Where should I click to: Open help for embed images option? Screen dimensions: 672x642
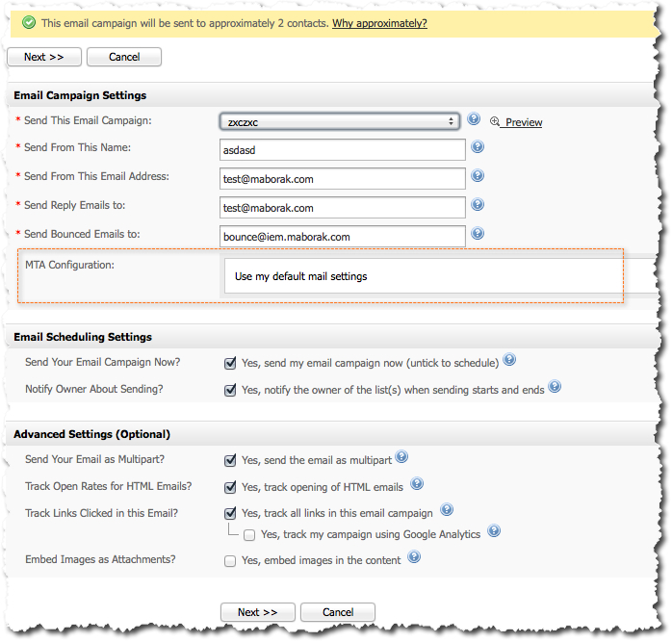click(414, 557)
